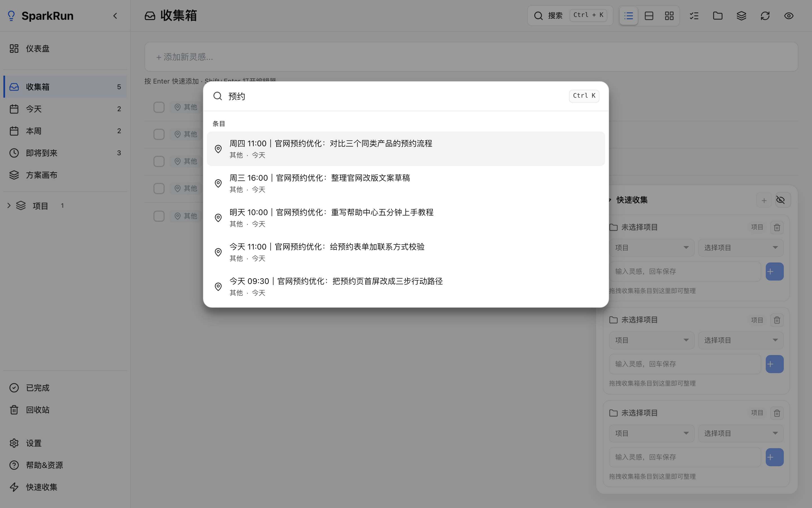Click folder icon of first 未选择项目 card

pyautogui.click(x=613, y=227)
